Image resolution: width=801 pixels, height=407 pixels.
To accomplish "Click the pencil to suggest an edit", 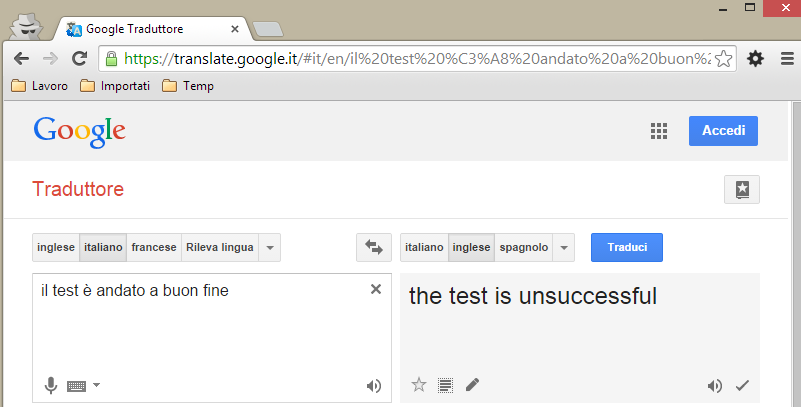I will click(473, 385).
